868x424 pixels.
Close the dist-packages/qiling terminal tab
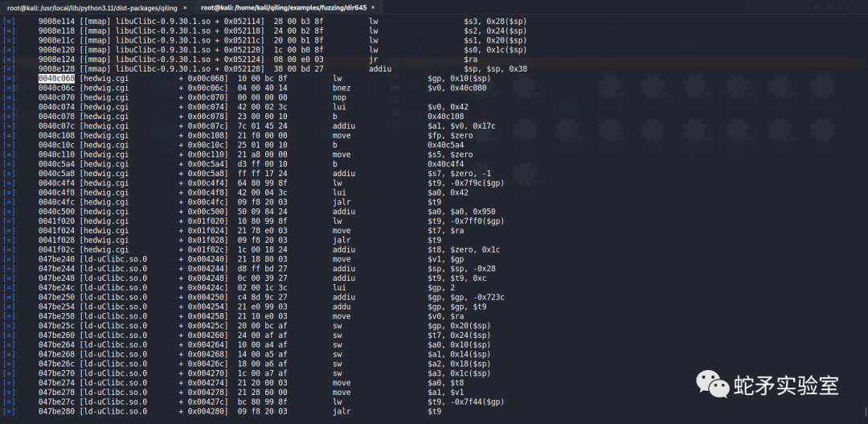[x=185, y=8]
